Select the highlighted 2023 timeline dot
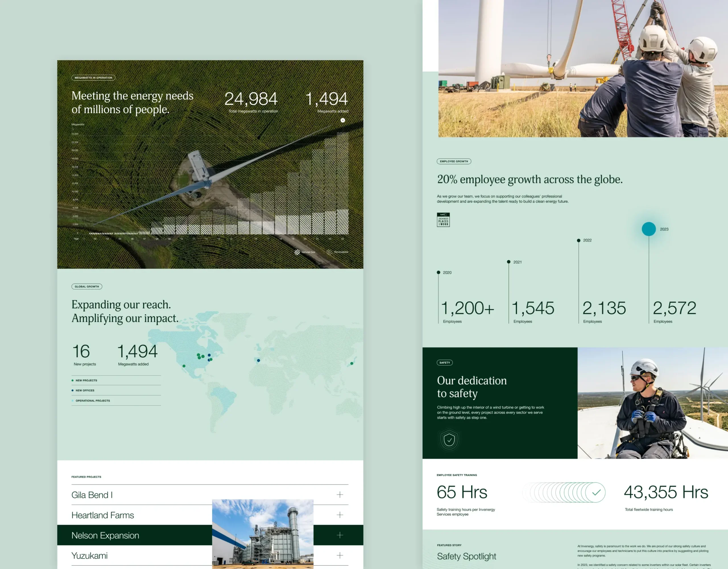This screenshot has height=569, width=728. pyautogui.click(x=649, y=229)
